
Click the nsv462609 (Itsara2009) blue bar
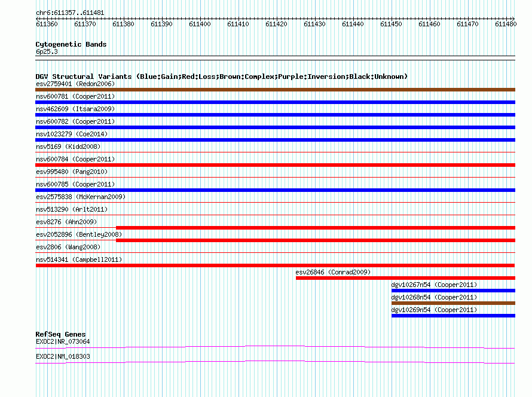tap(275, 115)
